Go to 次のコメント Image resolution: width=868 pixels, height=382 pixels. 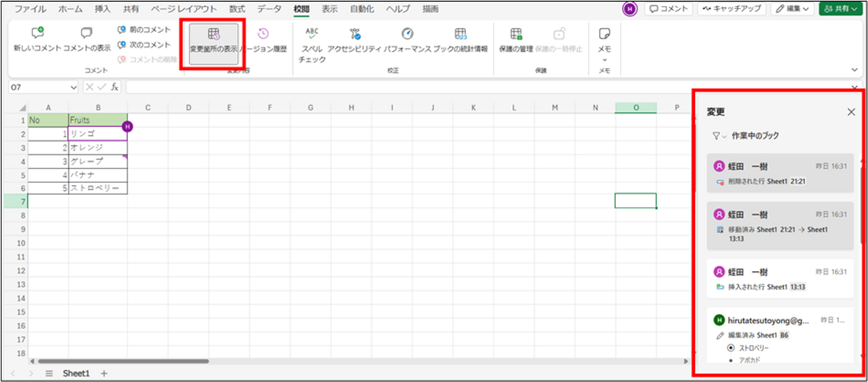tap(144, 45)
